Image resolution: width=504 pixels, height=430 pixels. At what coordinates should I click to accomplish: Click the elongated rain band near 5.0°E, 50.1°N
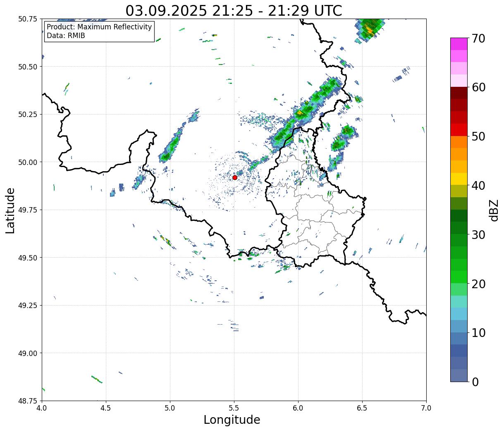(x=172, y=143)
